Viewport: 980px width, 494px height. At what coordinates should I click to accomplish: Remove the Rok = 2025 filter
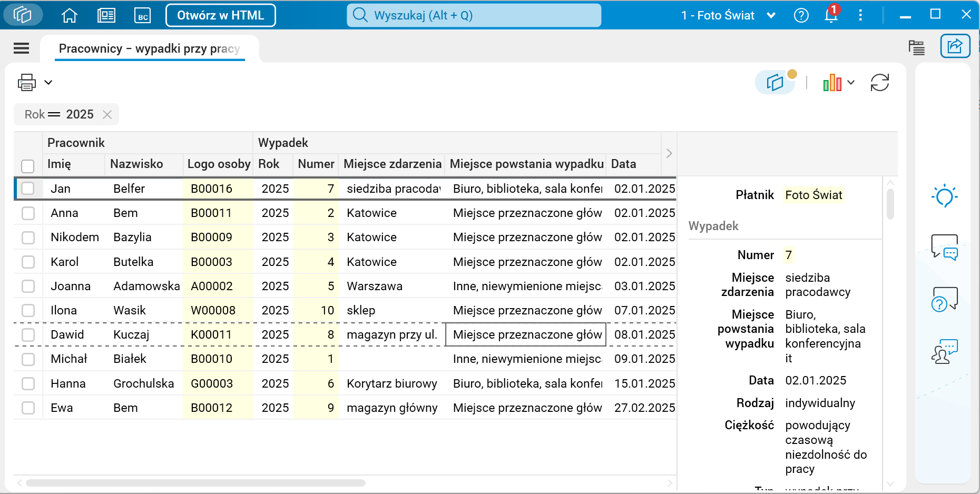pos(107,114)
